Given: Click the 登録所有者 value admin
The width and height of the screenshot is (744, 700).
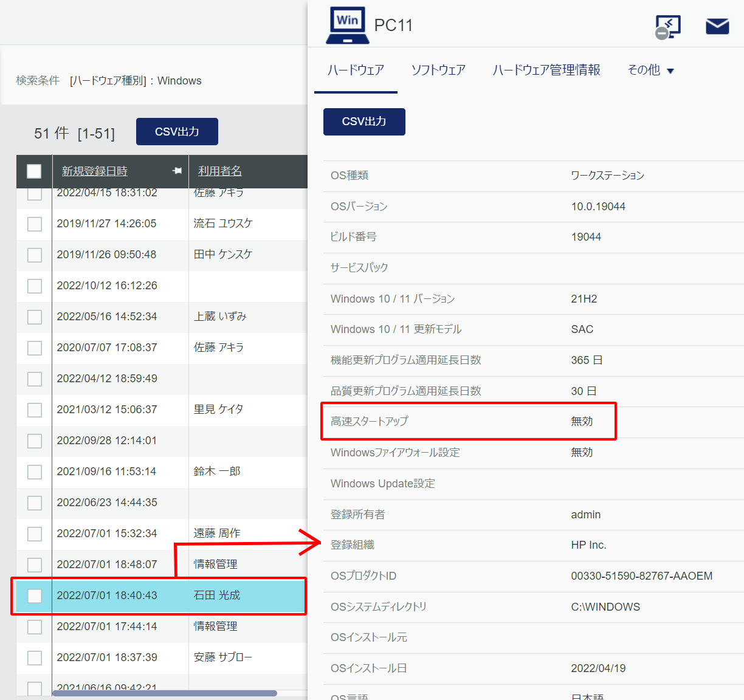Looking at the screenshot, I should click(585, 515).
